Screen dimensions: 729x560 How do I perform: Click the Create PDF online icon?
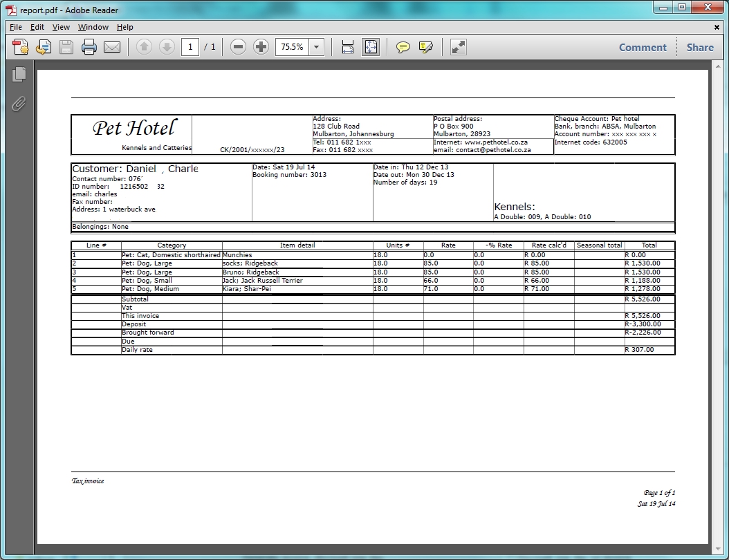(x=21, y=47)
